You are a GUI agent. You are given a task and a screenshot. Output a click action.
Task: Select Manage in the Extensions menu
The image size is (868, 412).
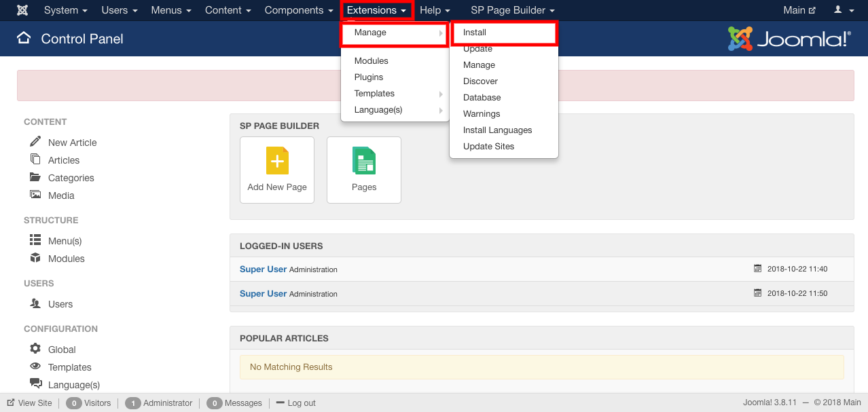coord(395,33)
